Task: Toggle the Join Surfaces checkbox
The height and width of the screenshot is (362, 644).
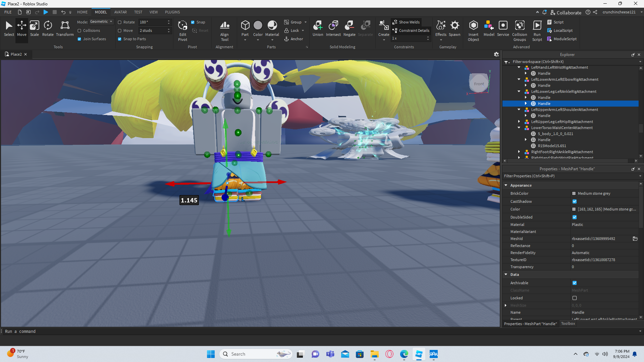Action: coord(79,39)
